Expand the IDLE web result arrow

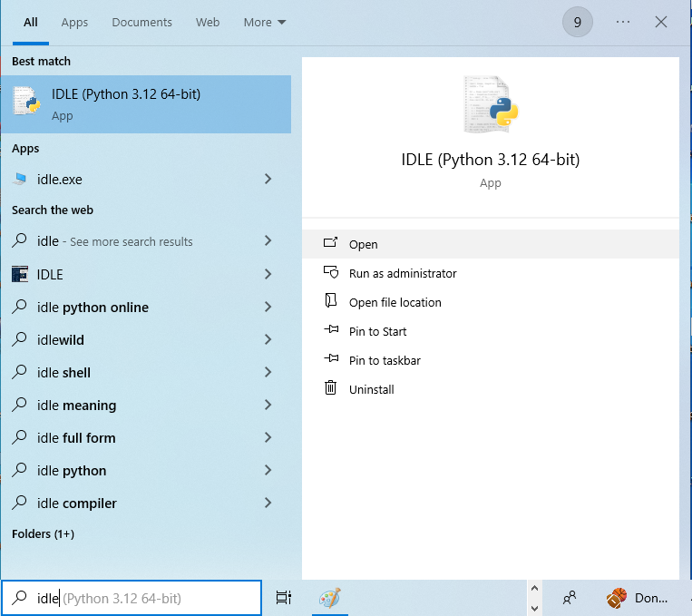[268, 274]
